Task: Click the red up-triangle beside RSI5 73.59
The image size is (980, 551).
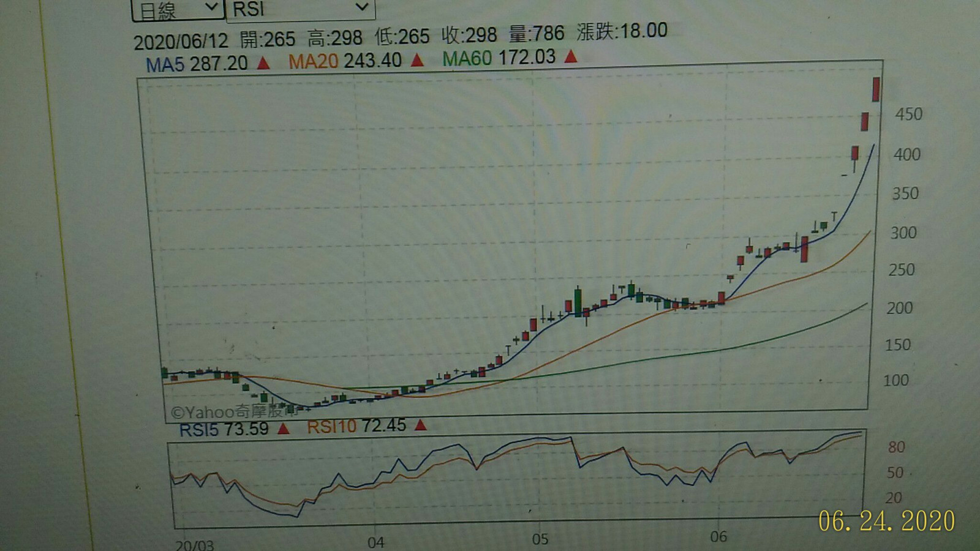Action: click(x=283, y=429)
